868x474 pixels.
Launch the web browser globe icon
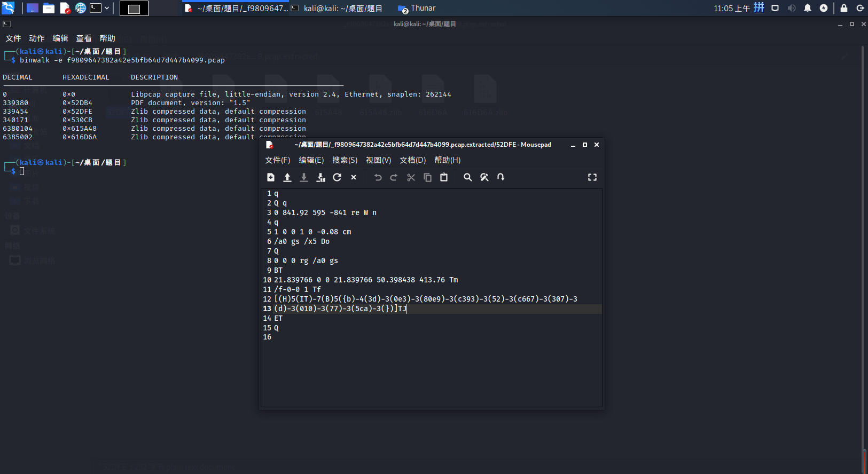[x=81, y=8]
